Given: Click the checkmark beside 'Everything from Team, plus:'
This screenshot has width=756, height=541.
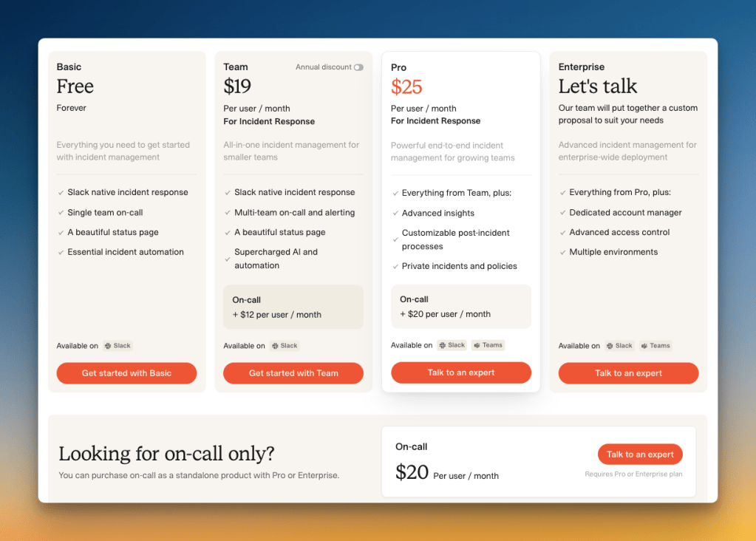Looking at the screenshot, I should [395, 192].
